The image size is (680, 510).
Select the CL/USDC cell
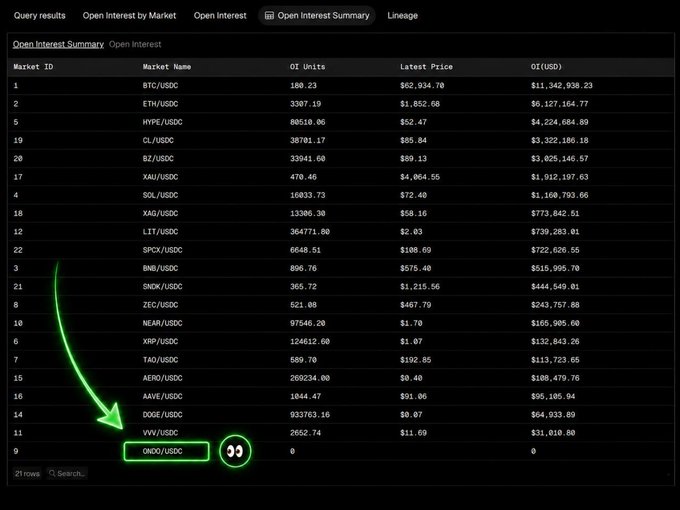158,141
